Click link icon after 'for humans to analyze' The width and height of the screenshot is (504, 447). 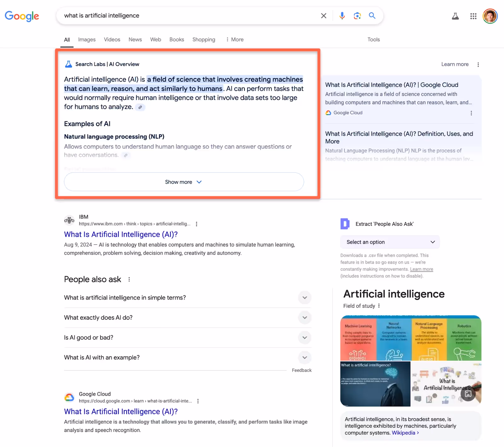140,107
